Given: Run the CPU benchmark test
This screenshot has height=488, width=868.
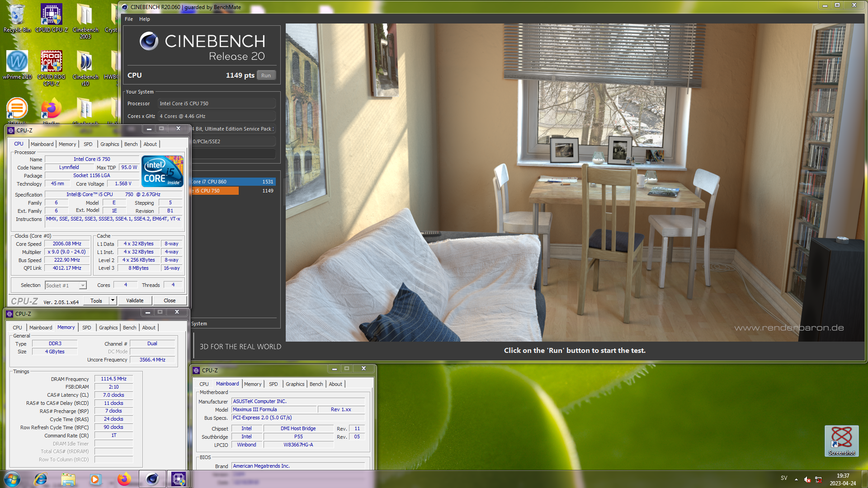Looking at the screenshot, I should pyautogui.click(x=266, y=75).
